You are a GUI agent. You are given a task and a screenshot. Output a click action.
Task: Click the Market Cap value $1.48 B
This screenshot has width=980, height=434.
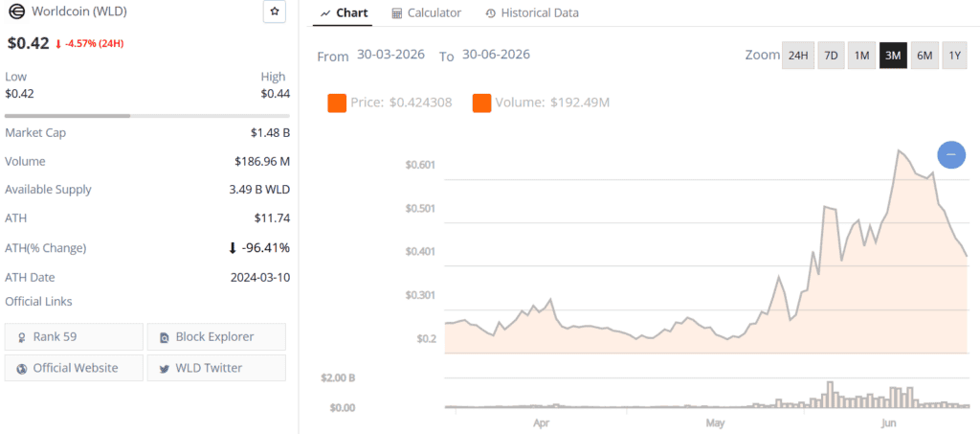coord(270,132)
